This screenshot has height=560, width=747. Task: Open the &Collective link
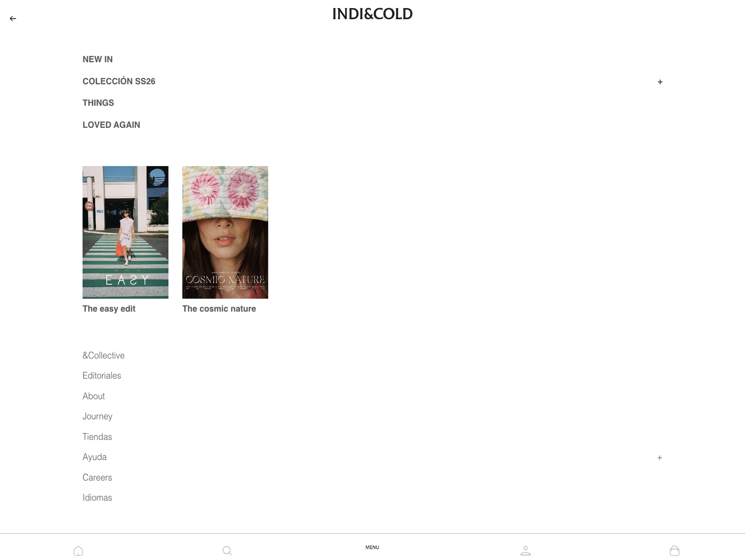pyautogui.click(x=104, y=356)
